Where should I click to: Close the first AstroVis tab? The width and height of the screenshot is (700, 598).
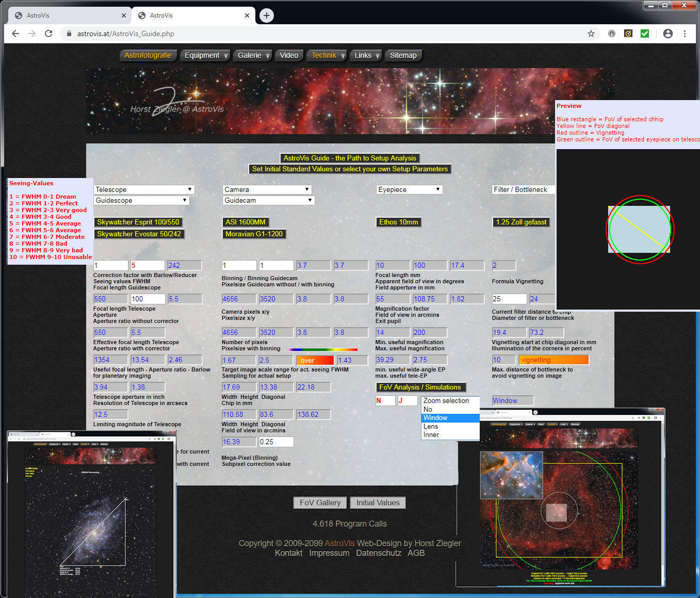124,15
